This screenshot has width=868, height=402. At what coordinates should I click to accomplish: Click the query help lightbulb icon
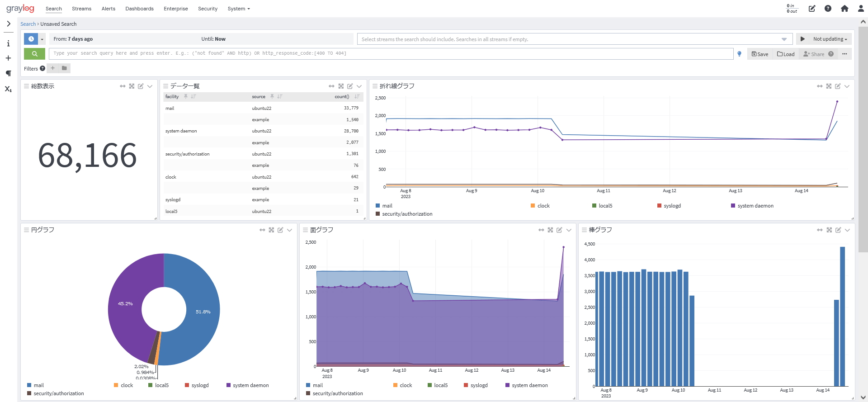click(739, 54)
